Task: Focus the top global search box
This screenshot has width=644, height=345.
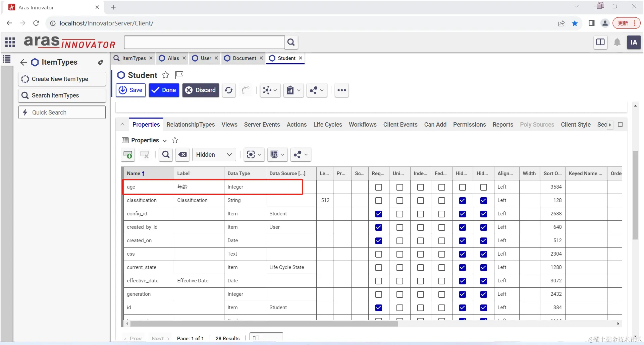Action: point(204,42)
